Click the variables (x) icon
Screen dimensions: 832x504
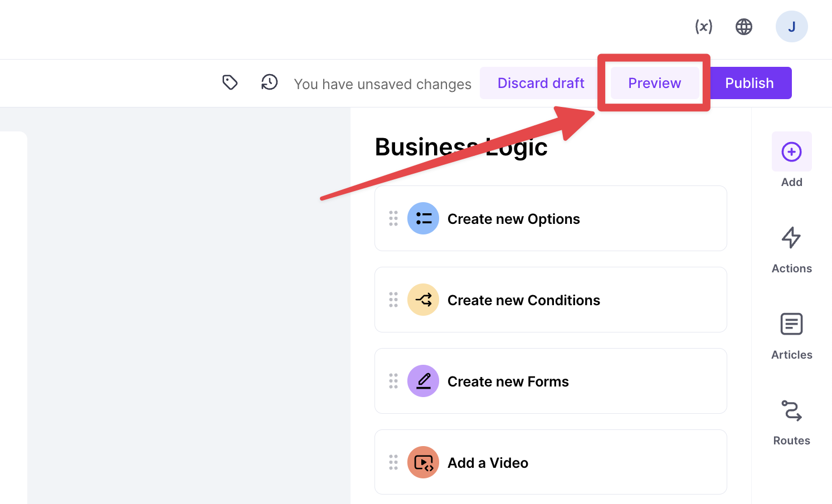[x=703, y=27]
